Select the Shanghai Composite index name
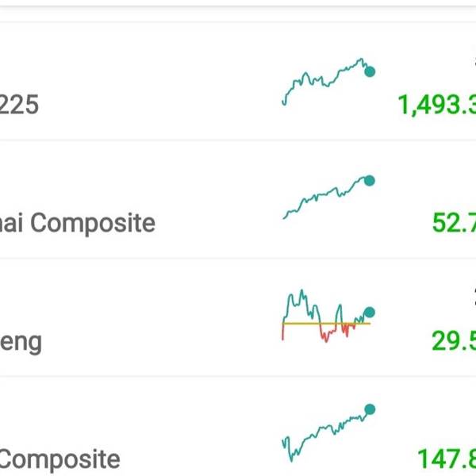This screenshot has width=476, height=476. point(78,223)
